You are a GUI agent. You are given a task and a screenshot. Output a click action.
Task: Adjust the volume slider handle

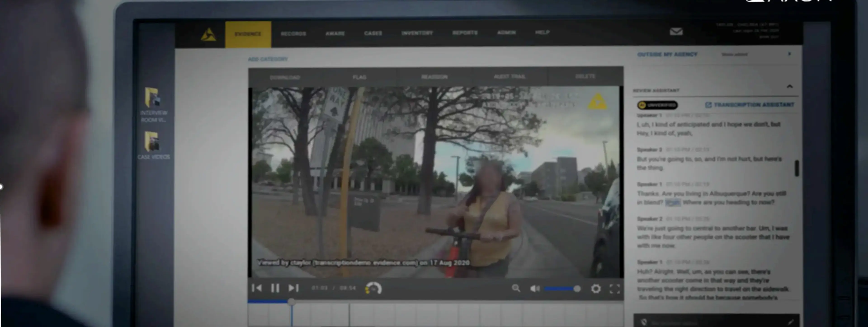577,289
